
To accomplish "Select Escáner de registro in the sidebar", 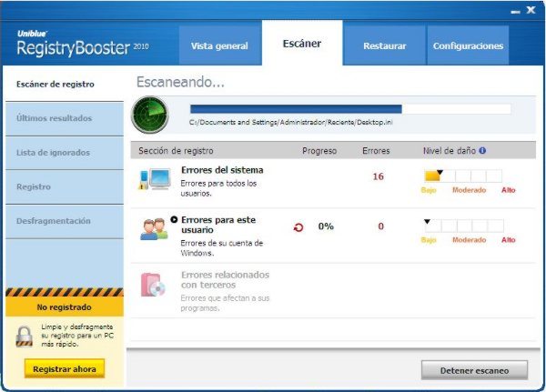I will click(x=65, y=84).
